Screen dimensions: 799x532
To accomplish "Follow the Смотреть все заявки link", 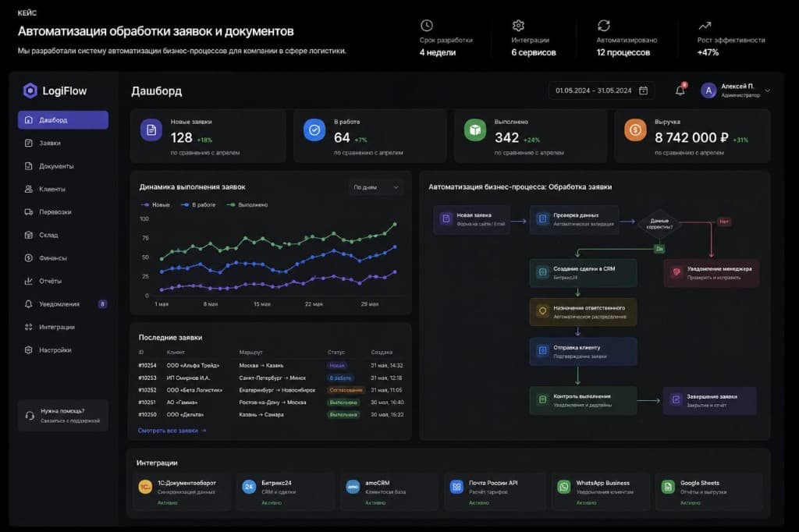I will (x=172, y=431).
